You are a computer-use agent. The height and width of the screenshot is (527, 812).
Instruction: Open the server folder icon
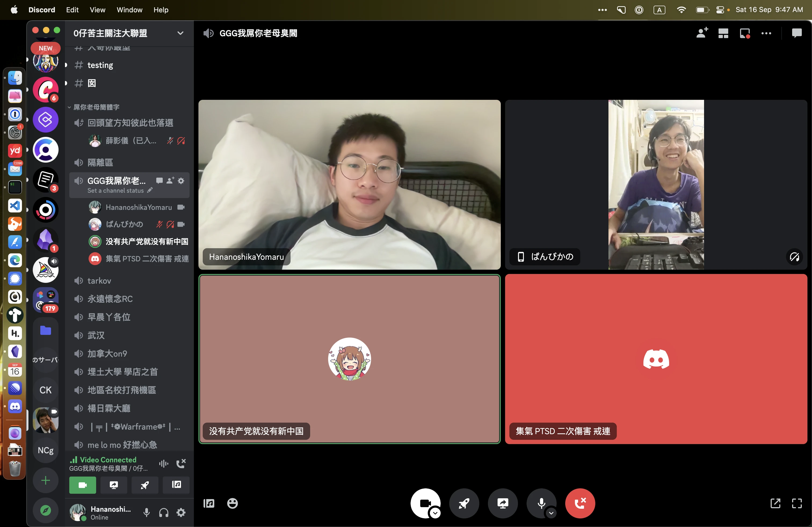coord(45,330)
